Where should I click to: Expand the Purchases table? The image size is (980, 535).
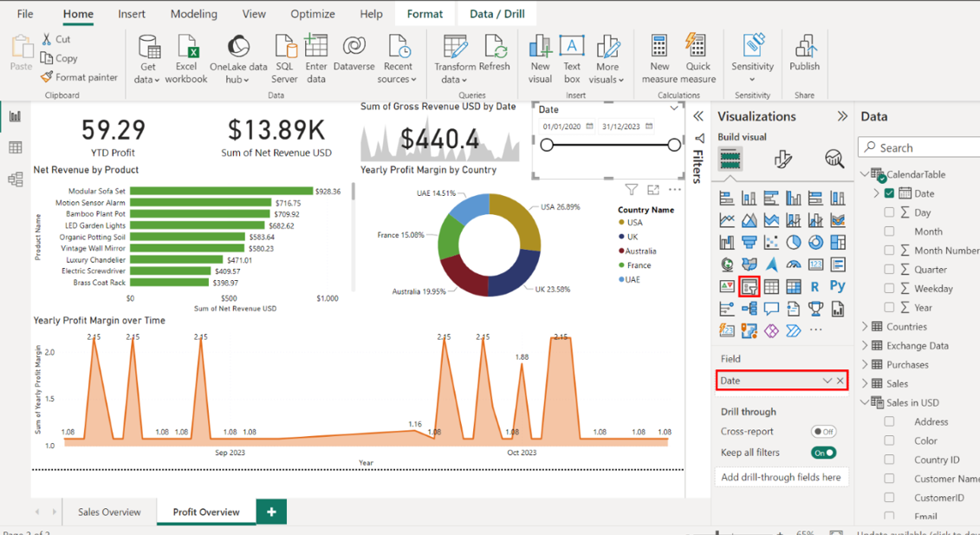tap(865, 365)
